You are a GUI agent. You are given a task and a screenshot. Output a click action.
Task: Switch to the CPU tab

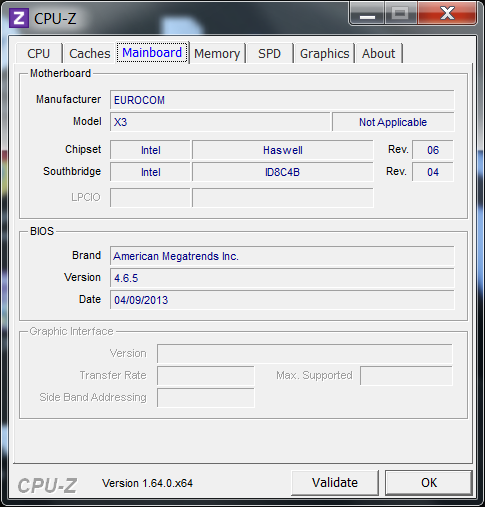[39, 54]
